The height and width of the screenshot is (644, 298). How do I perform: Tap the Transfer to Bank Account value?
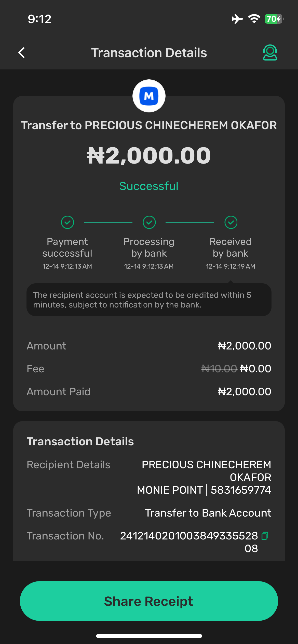click(x=208, y=513)
